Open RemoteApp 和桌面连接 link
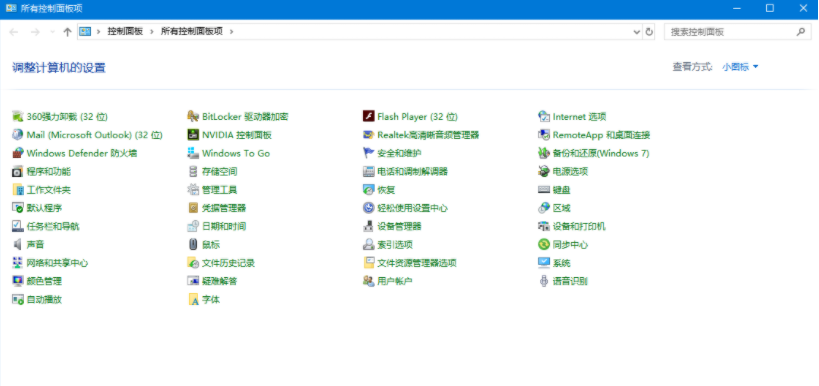This screenshot has width=819, height=386. pyautogui.click(x=601, y=135)
